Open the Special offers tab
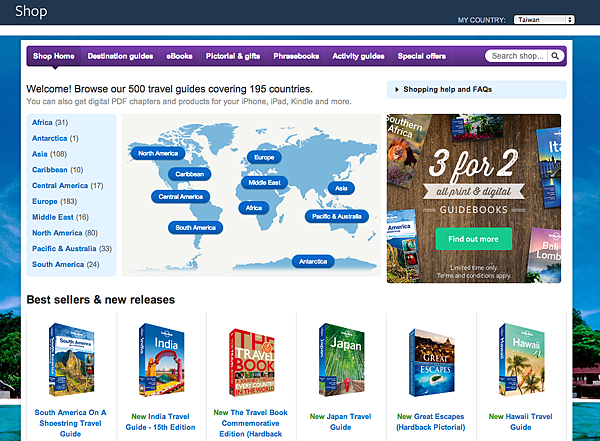Screen dimensions: 600x441 pyautogui.click(x=421, y=56)
